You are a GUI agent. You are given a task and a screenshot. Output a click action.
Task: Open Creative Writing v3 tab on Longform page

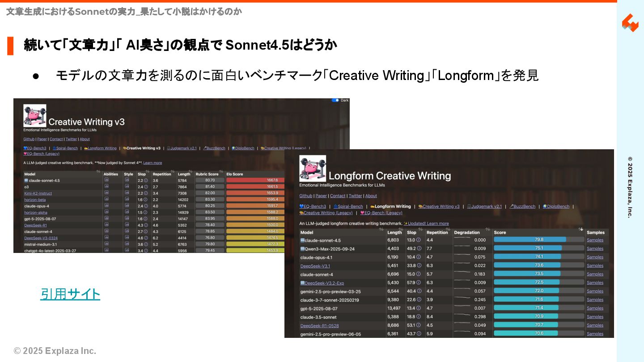[439, 206]
